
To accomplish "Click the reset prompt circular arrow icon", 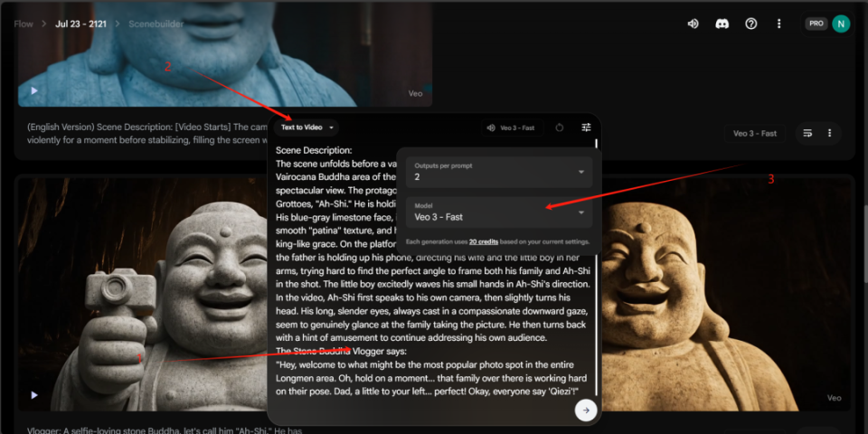I will point(559,127).
